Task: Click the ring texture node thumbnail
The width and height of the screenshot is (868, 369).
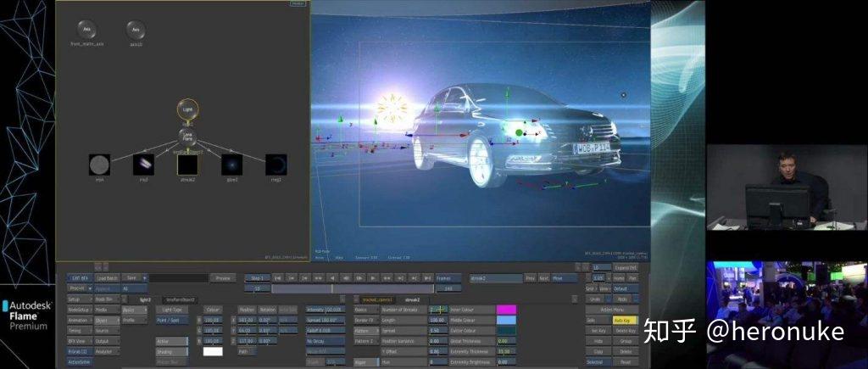Action: click(276, 165)
